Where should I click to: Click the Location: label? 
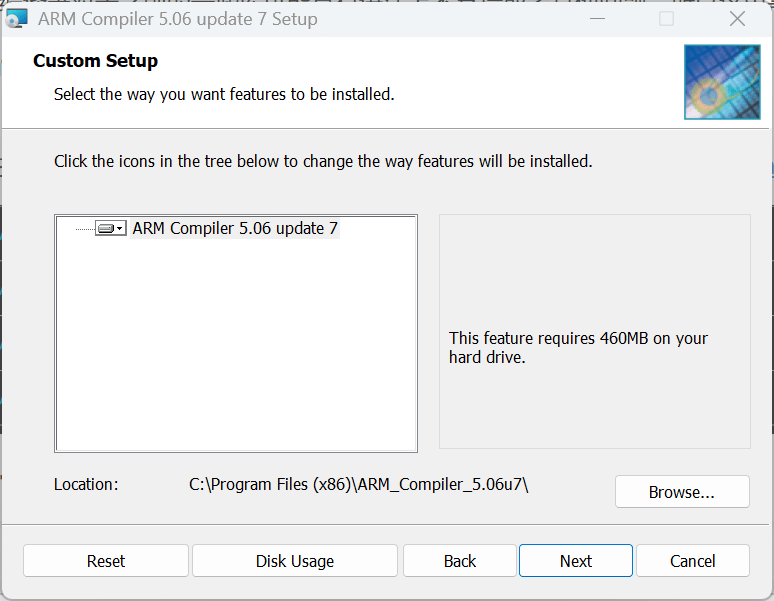pyautogui.click(x=86, y=485)
